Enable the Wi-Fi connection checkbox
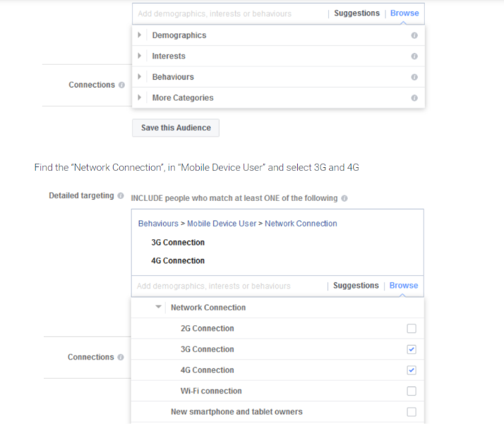 click(412, 391)
